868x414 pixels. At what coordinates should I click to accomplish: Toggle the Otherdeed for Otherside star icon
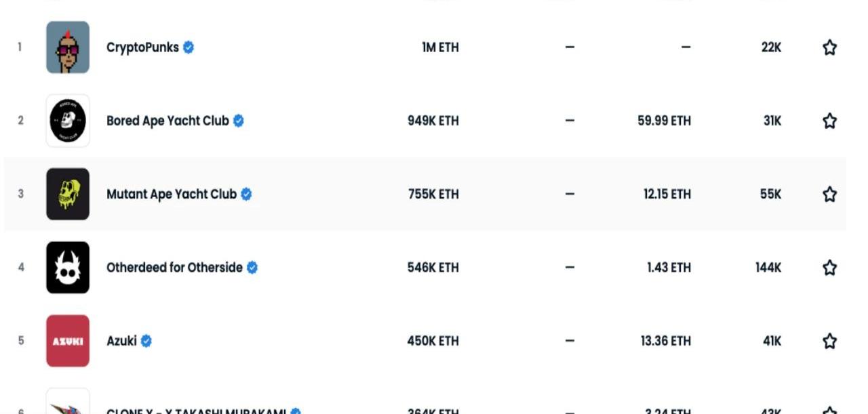tap(829, 268)
